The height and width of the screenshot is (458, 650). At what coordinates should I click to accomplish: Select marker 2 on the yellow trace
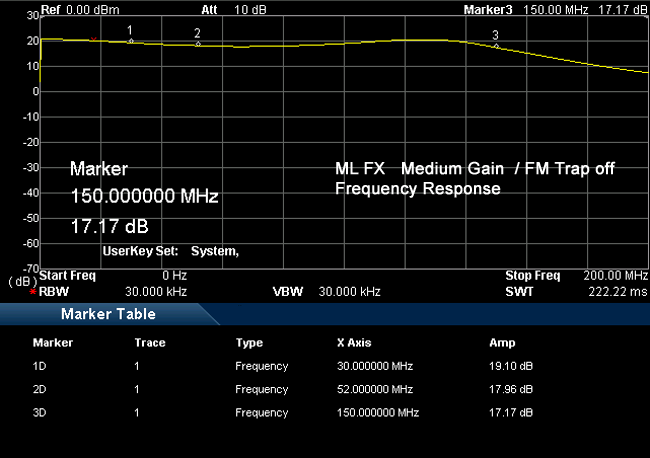click(x=198, y=44)
